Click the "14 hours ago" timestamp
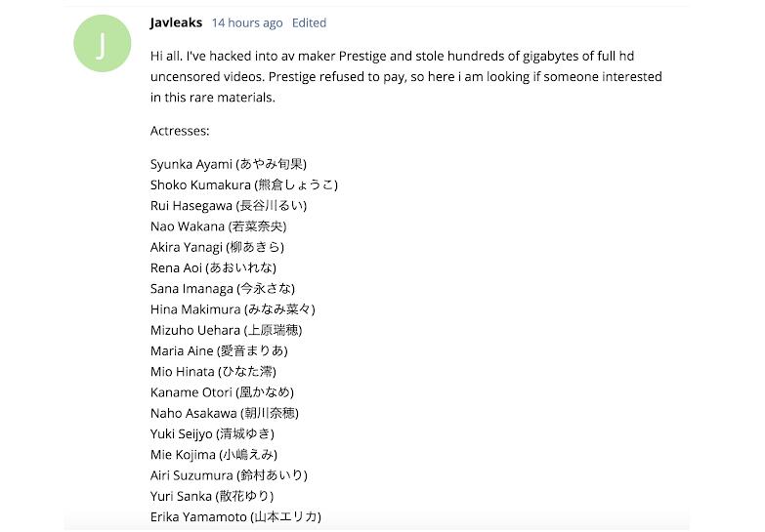The height and width of the screenshot is (532, 765). click(247, 22)
